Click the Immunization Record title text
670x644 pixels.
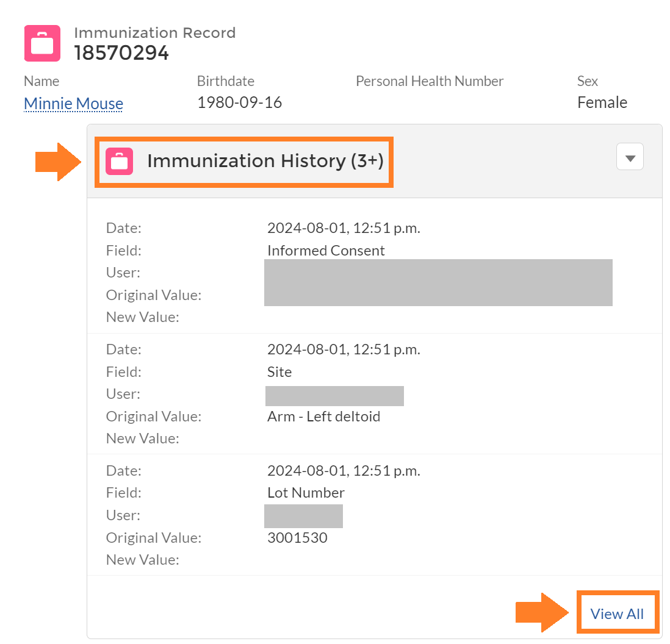[154, 33]
